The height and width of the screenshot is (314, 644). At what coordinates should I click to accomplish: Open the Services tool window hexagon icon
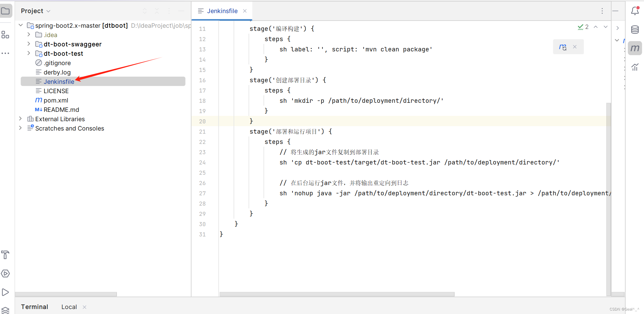point(6,274)
